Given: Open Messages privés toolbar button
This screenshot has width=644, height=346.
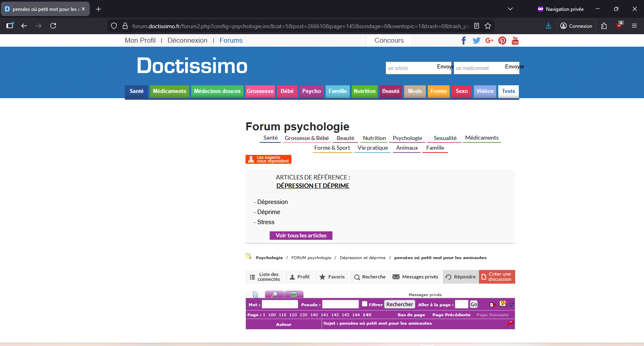Looking at the screenshot, I should tap(415, 277).
